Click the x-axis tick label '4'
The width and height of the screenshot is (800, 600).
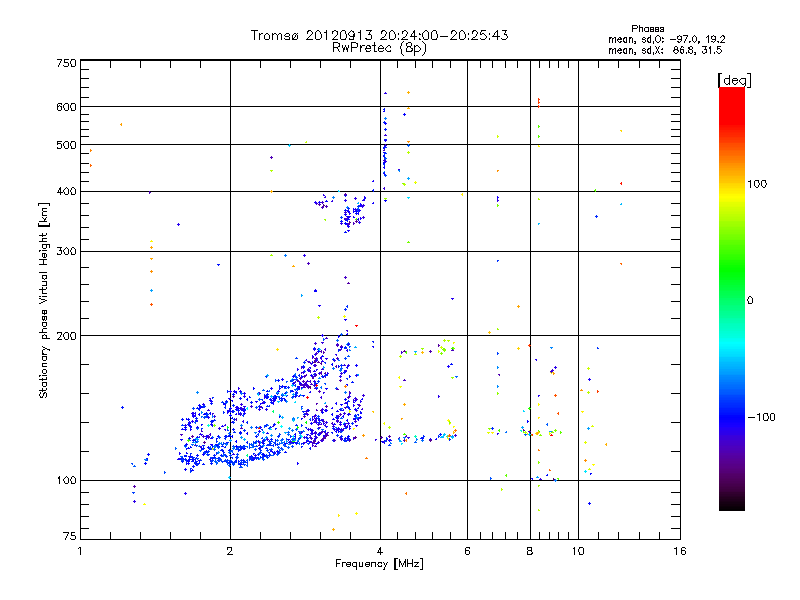coord(380,551)
